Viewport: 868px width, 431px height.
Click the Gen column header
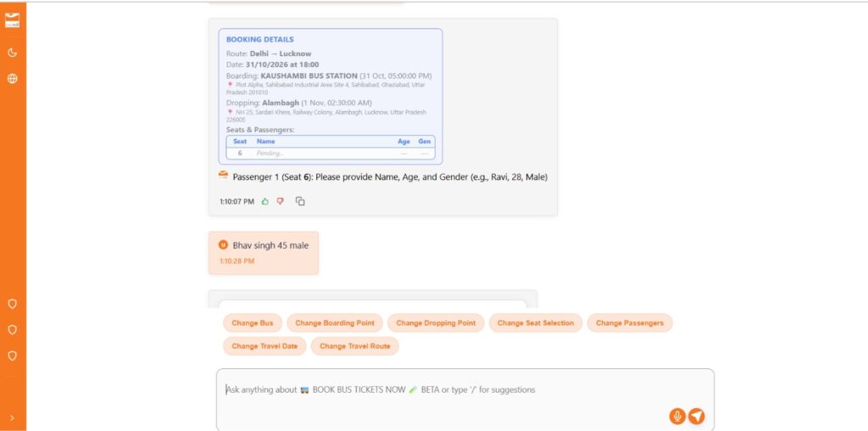click(424, 142)
